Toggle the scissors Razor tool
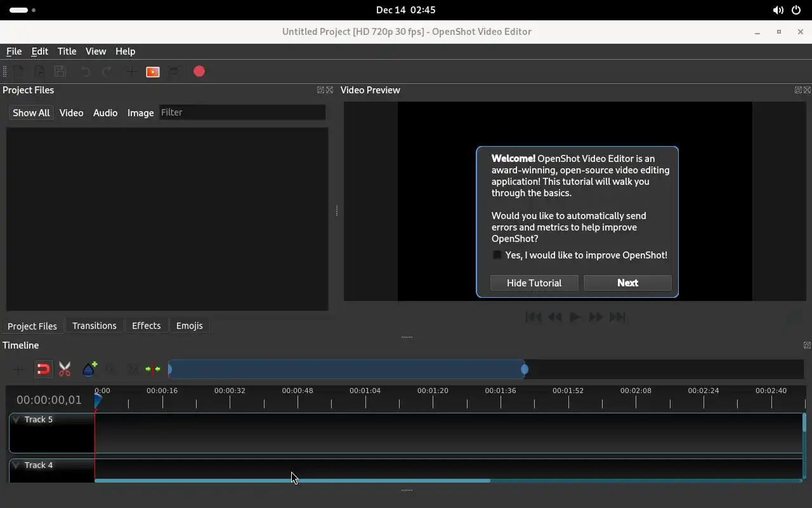The width and height of the screenshot is (812, 508). 65,369
